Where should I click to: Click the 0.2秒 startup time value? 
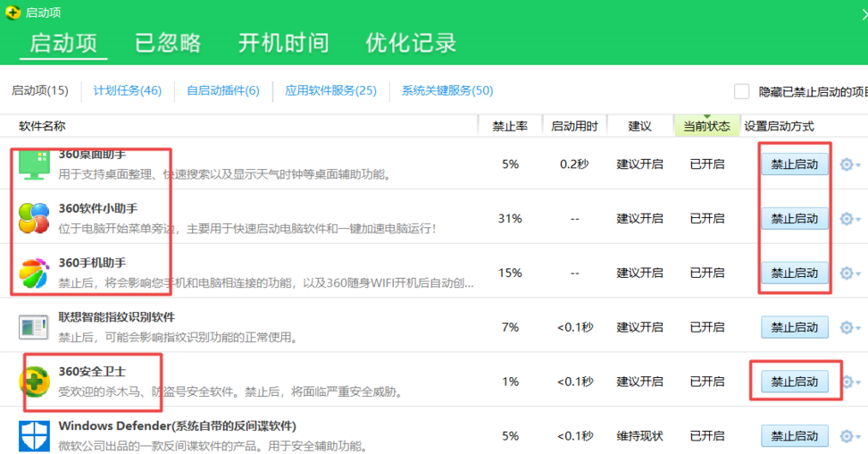click(x=574, y=164)
